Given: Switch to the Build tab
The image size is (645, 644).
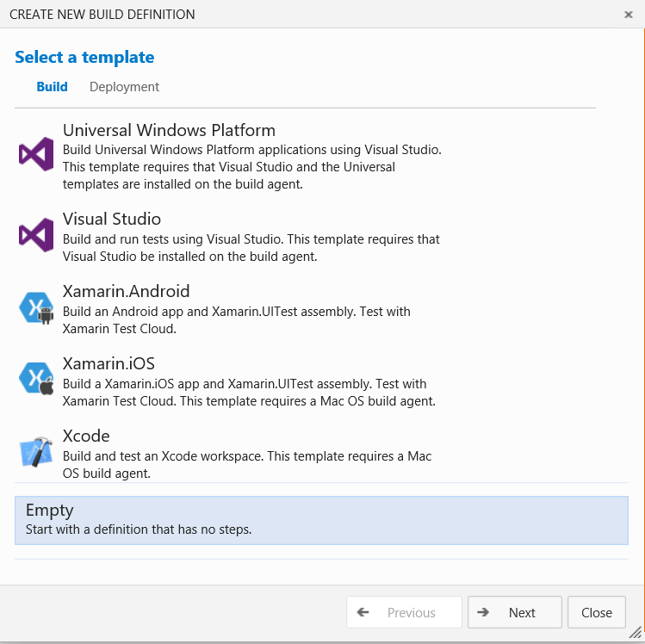Looking at the screenshot, I should tap(53, 87).
